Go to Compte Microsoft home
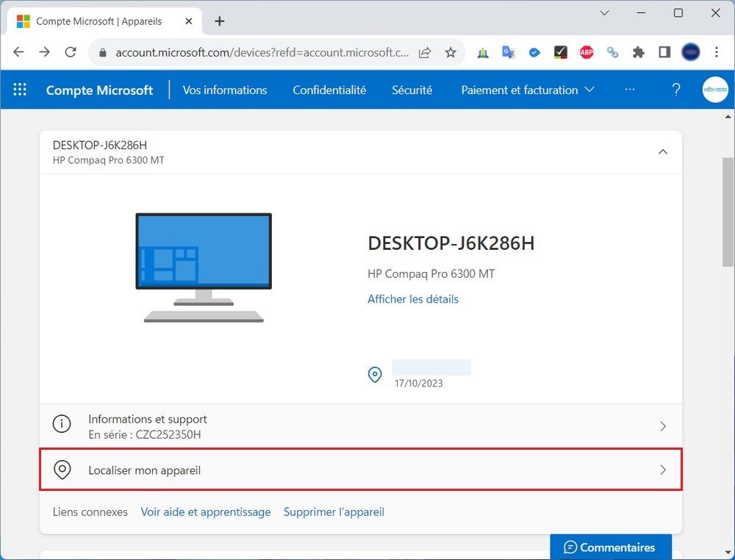 99,90
